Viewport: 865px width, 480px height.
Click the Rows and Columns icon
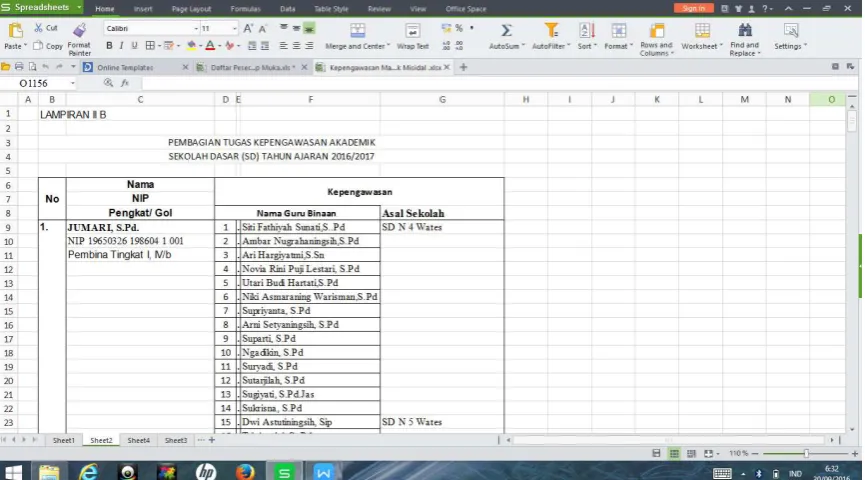click(656, 30)
